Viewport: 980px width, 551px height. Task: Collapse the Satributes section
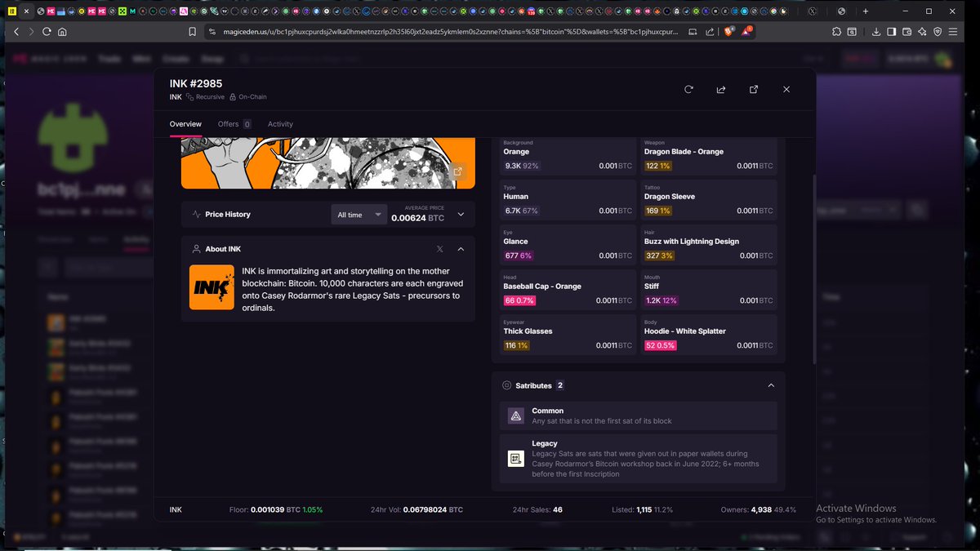[x=771, y=385]
